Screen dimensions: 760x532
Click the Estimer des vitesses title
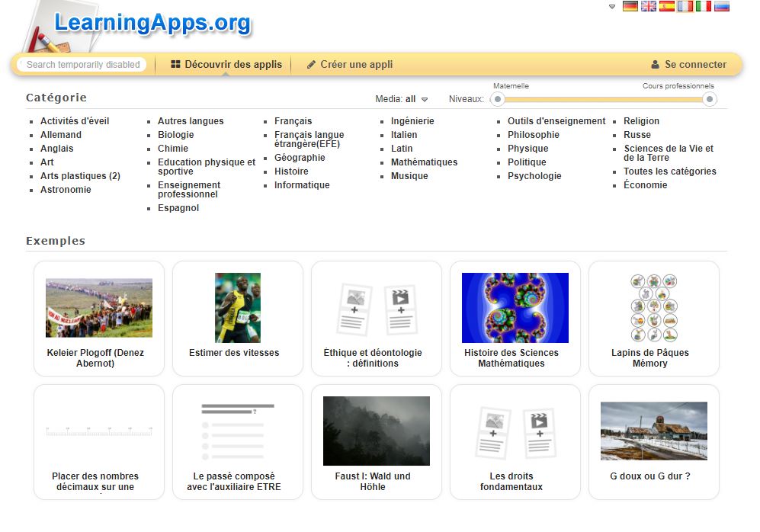pos(234,353)
